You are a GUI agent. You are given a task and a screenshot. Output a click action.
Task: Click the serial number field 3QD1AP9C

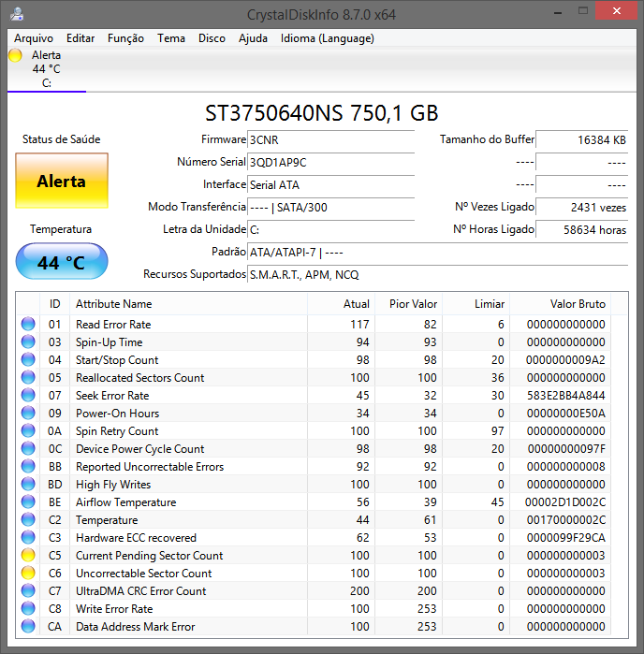pyautogui.click(x=331, y=162)
